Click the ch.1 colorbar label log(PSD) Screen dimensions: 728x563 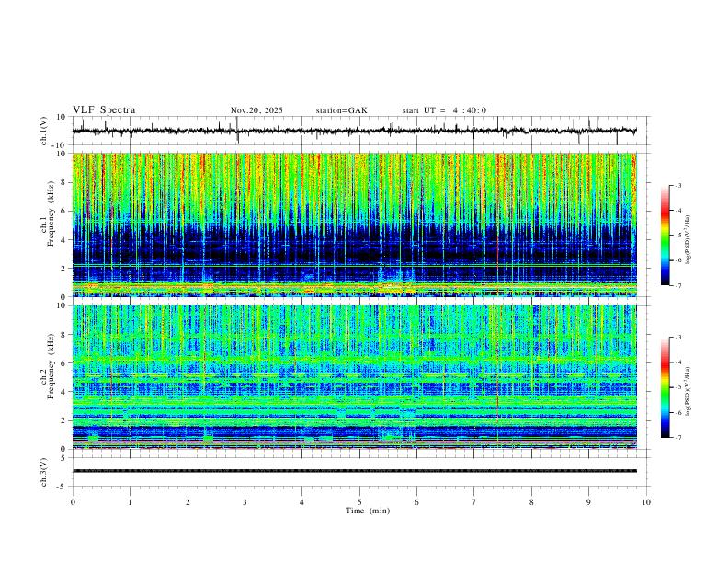pos(688,239)
